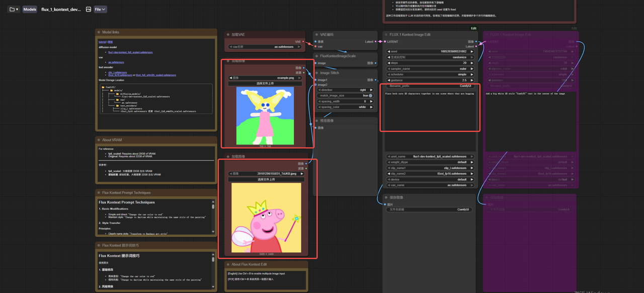
Task: Click the Edit label above FLUX.1 node
Action: tap(473, 28)
